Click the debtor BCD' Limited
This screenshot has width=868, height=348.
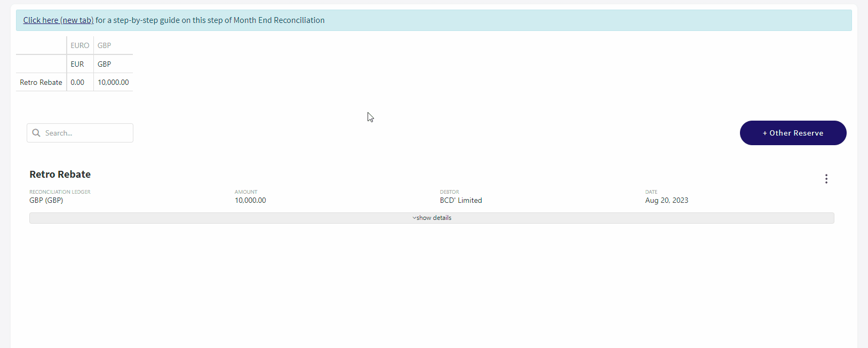461,200
